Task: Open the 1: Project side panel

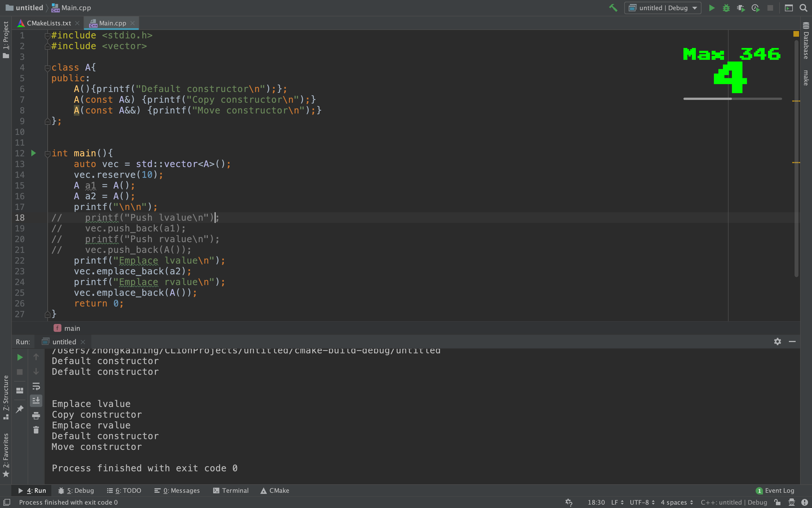Action: click(6, 40)
